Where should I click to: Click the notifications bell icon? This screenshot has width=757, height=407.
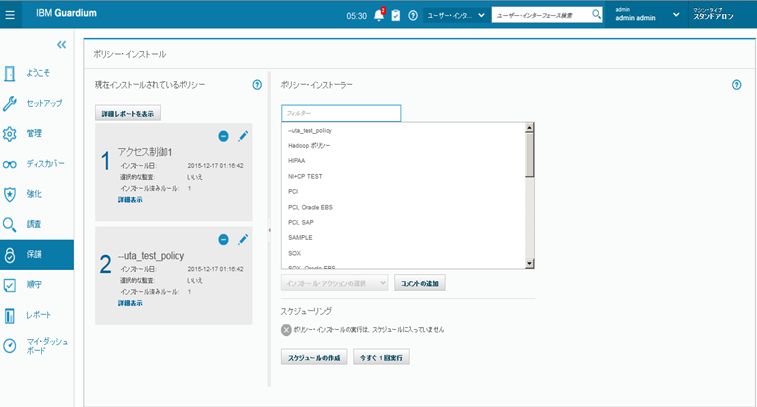pyautogui.click(x=379, y=16)
